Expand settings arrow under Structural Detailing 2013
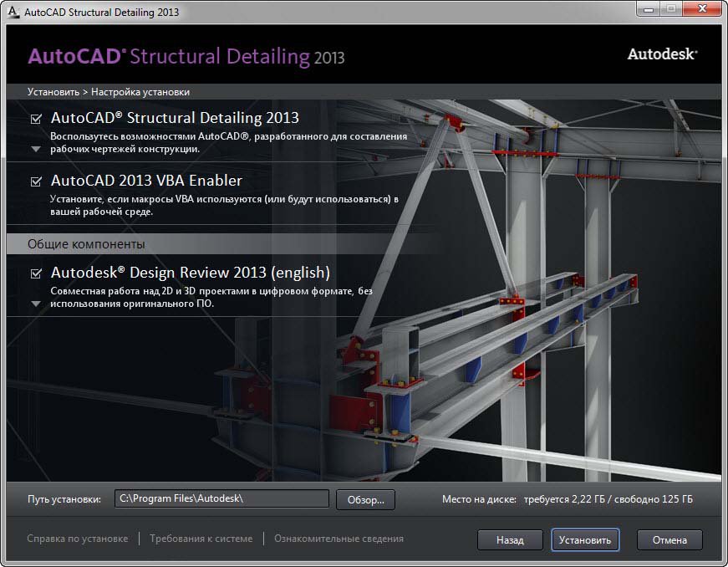The width and height of the screenshot is (728, 567). (x=36, y=149)
